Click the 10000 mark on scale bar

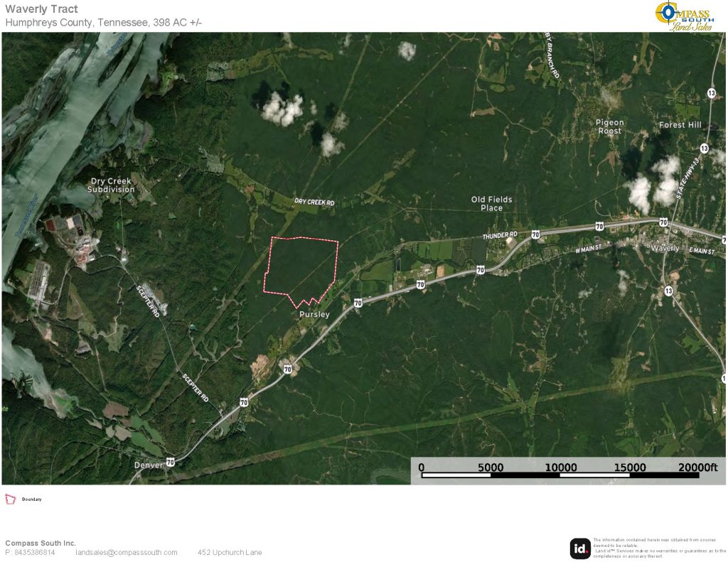pos(560,467)
